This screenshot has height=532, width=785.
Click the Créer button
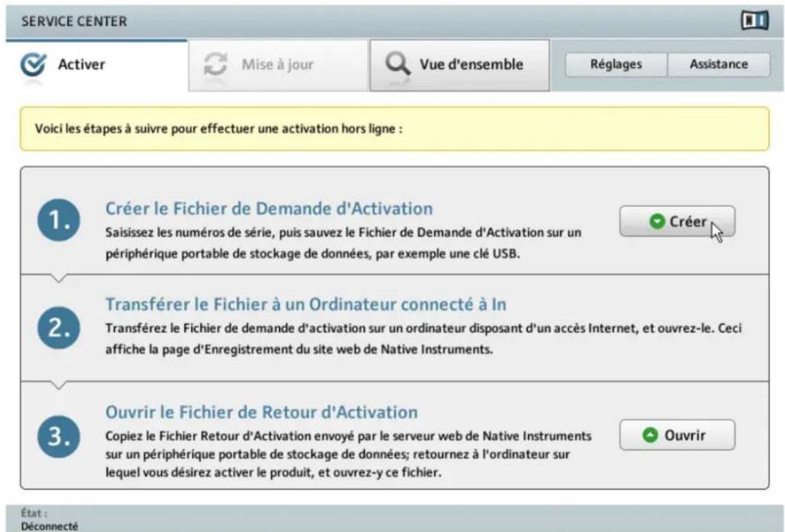(x=678, y=221)
